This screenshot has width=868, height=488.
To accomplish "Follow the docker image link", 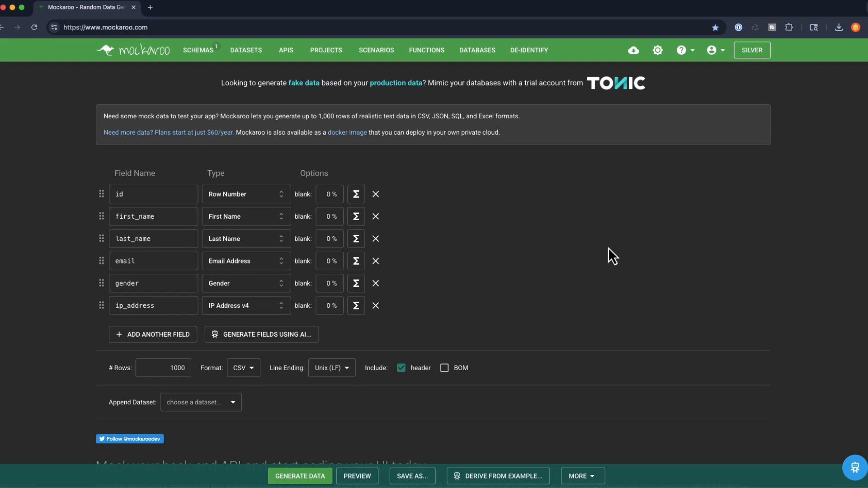I will tap(347, 132).
